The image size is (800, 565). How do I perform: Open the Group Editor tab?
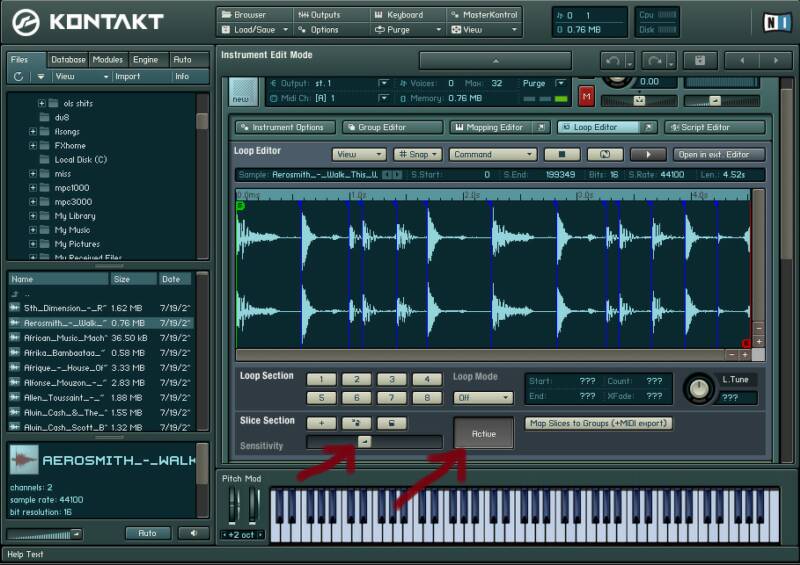[392, 127]
